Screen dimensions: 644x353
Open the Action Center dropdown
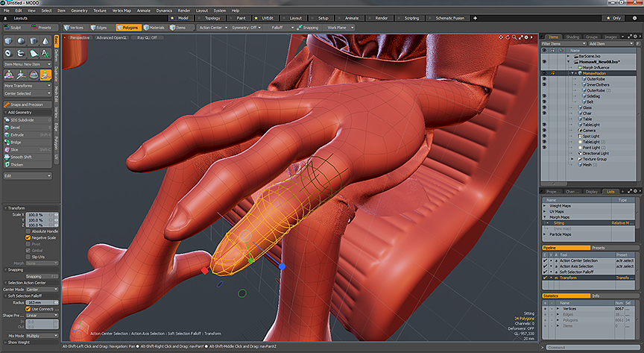coord(212,28)
